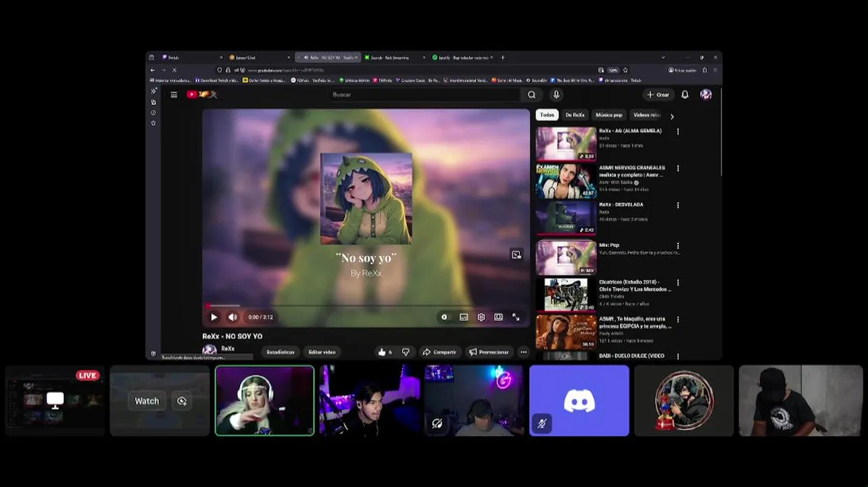
Task: Stop page loading with the X button
Action: tap(174, 70)
